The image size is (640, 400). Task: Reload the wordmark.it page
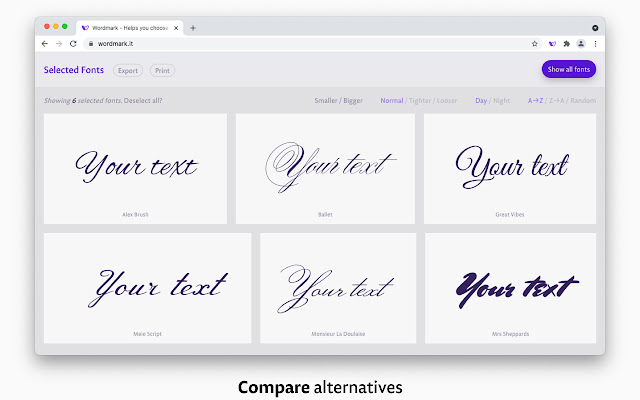click(73, 44)
